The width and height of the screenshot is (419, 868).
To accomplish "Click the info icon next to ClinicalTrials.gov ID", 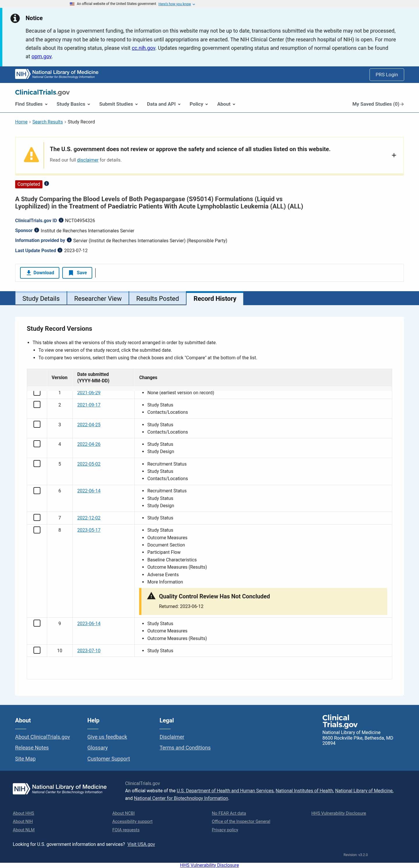I will coord(61,220).
